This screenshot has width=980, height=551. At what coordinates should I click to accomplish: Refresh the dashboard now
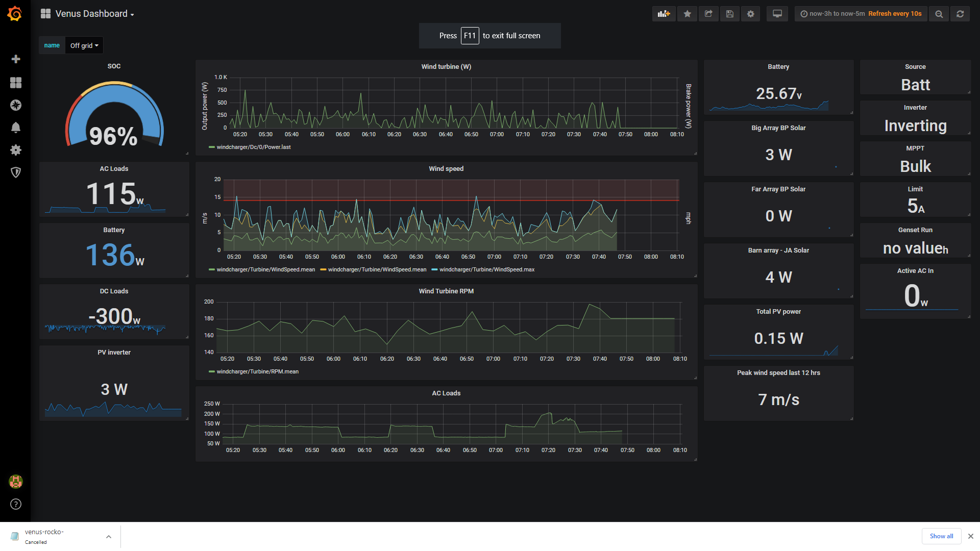point(960,14)
